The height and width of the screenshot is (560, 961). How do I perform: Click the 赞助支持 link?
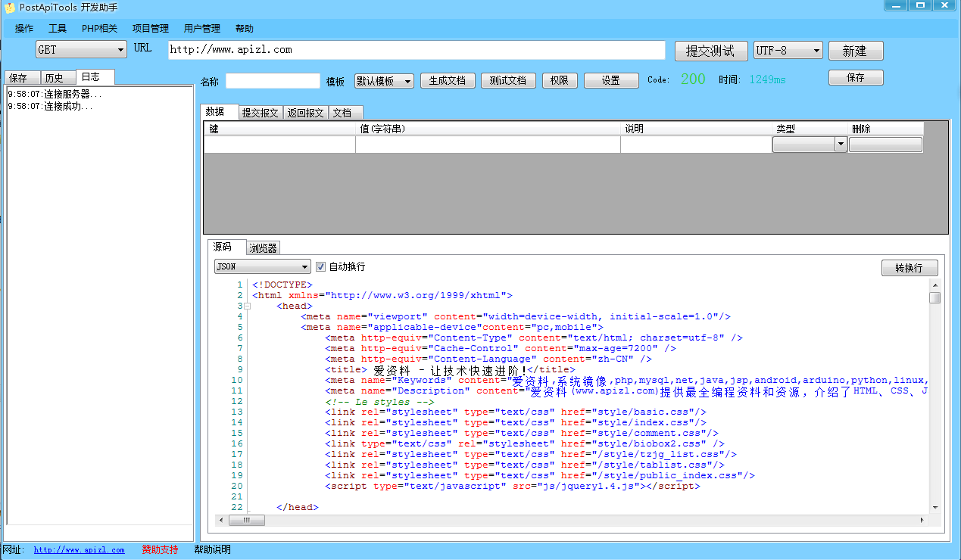[160, 549]
